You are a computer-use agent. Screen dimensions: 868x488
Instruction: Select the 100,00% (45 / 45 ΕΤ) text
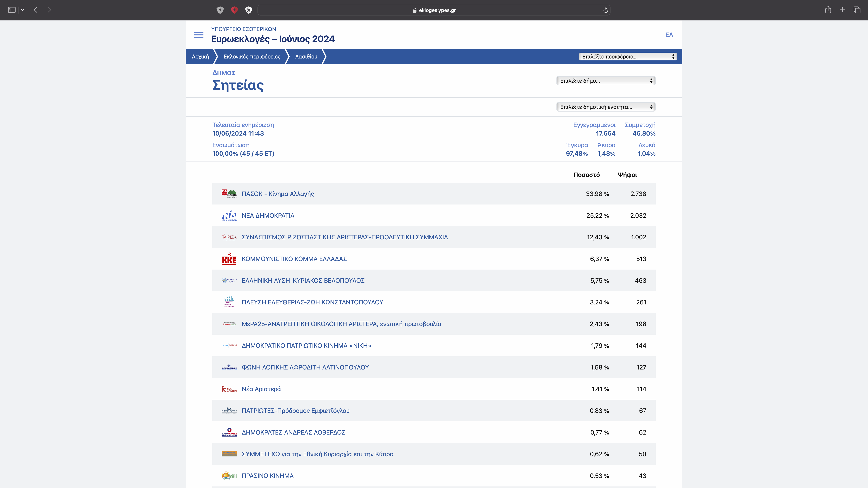coord(243,154)
